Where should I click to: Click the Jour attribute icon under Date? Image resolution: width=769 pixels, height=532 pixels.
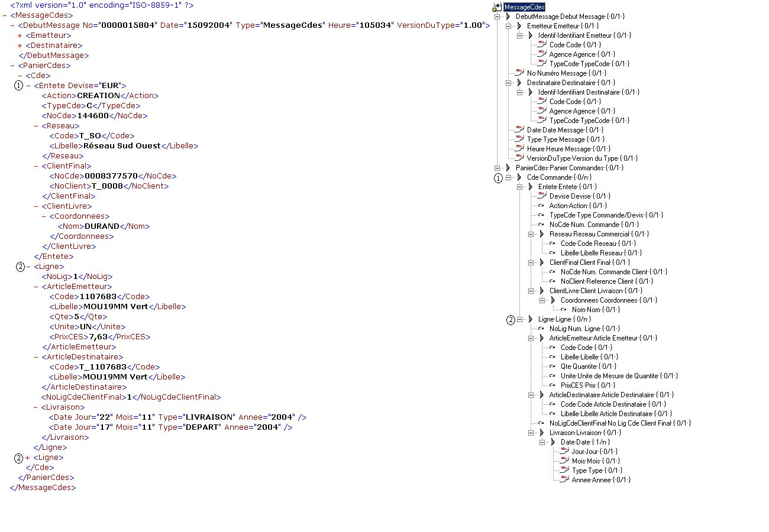point(563,451)
